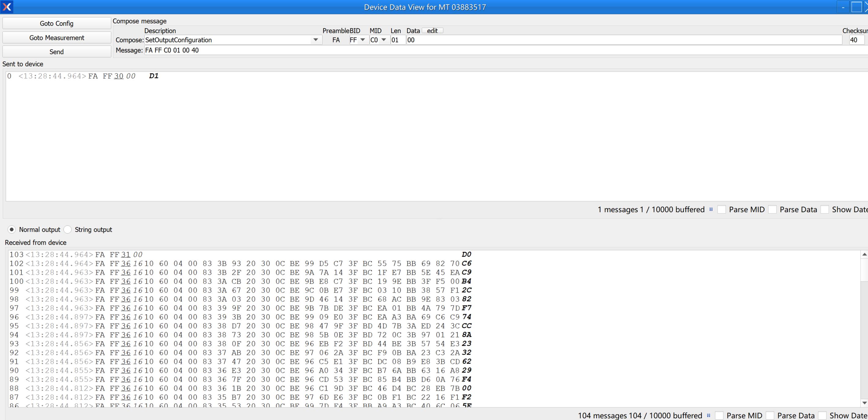Click the '104 messages 104 / 10000 buffered' status

(x=640, y=416)
